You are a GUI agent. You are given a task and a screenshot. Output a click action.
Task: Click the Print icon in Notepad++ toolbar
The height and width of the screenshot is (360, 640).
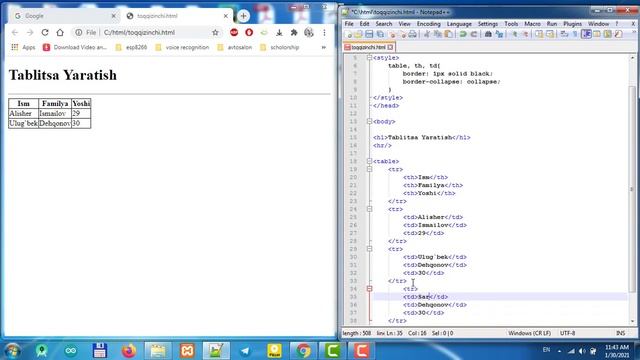point(412,34)
